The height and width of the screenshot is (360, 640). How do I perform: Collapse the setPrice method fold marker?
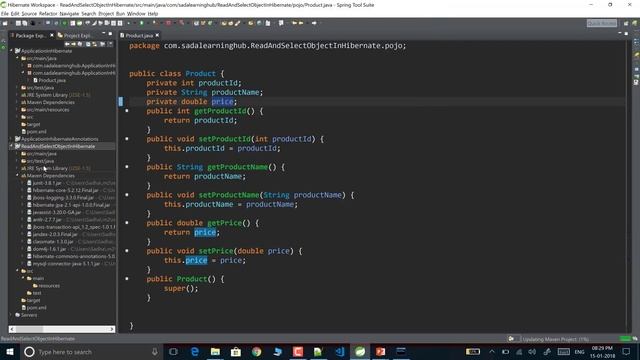pos(127,251)
